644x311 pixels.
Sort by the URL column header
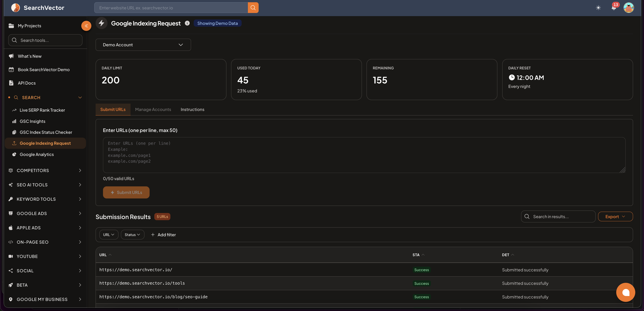click(105, 255)
